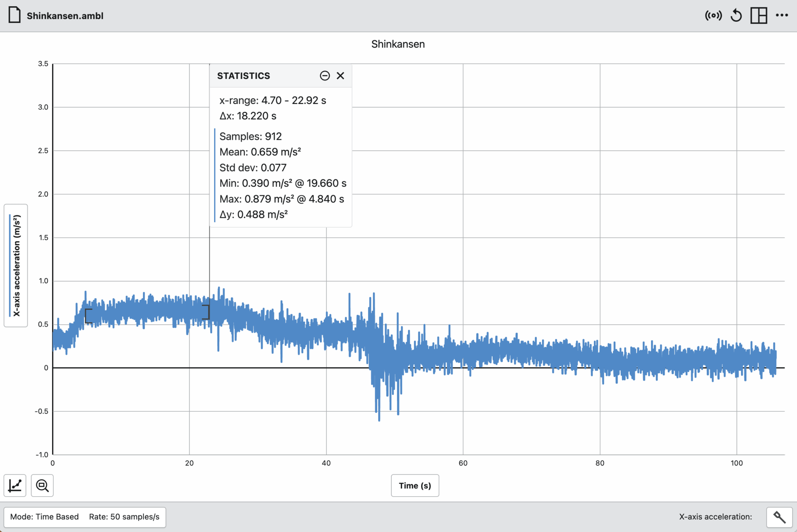This screenshot has width=797, height=532.
Task: Open Mode: Time Based collection settings
Action: pyautogui.click(x=44, y=517)
